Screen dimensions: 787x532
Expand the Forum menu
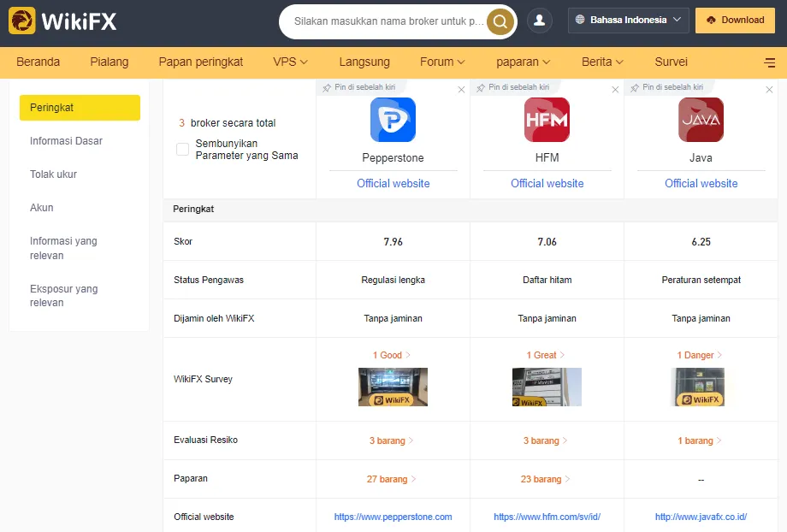442,62
